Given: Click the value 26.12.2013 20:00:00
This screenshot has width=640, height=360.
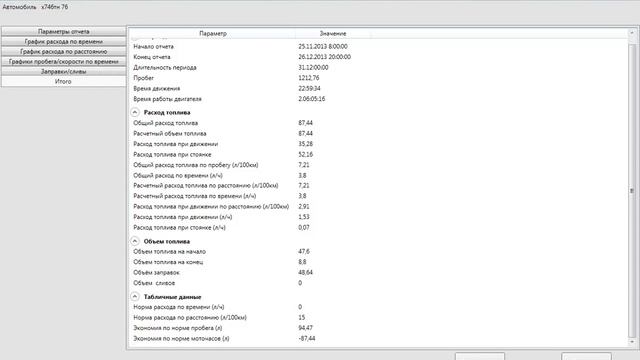Looking at the screenshot, I should pos(324,57).
